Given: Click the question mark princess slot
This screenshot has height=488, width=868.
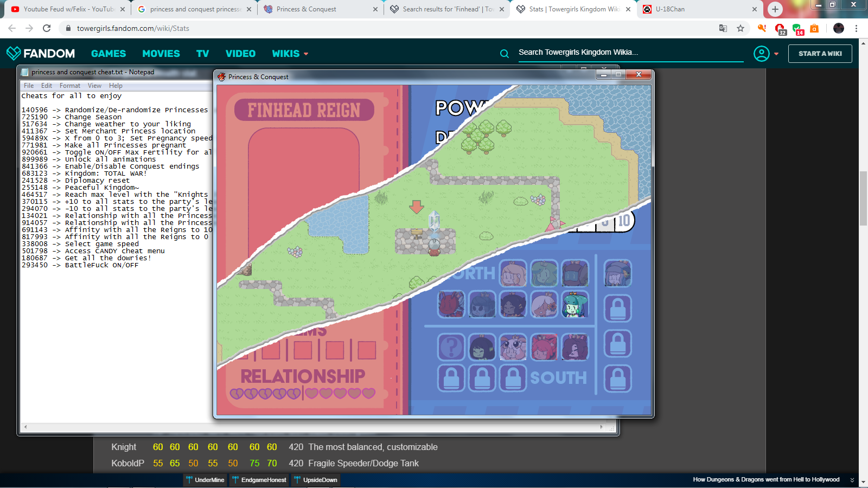Looking at the screenshot, I should pyautogui.click(x=451, y=347).
